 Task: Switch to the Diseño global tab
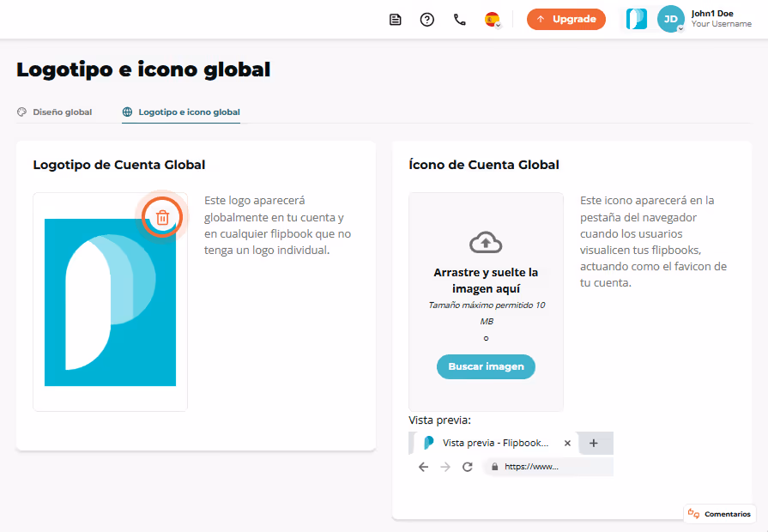54,112
